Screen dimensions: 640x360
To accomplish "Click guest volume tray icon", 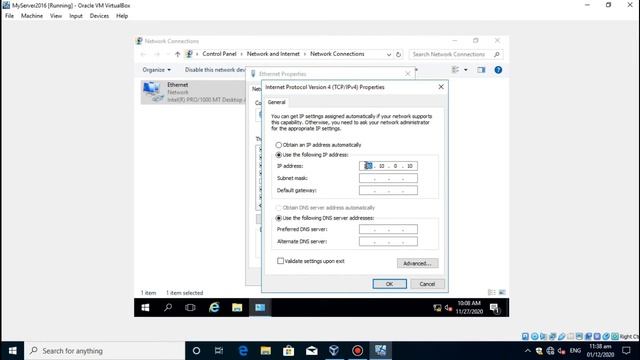I will tap(448, 308).
